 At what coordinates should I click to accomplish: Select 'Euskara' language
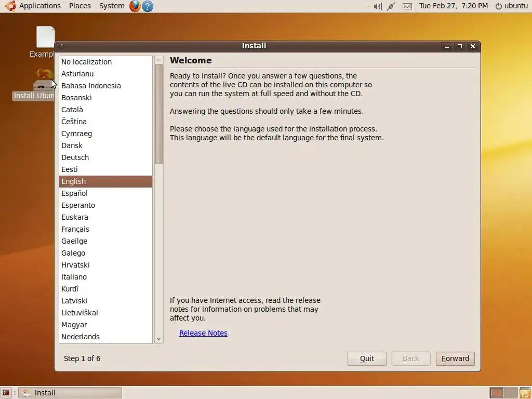(105, 217)
